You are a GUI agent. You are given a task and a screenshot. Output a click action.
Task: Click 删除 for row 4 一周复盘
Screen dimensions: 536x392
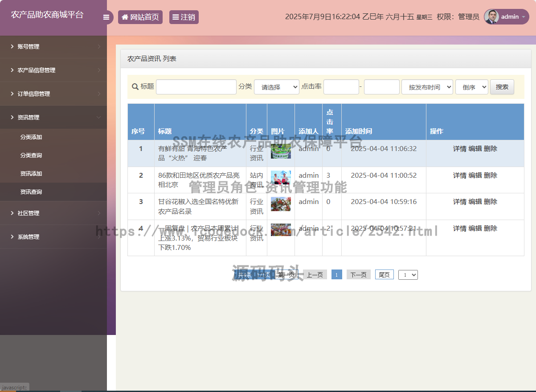point(491,229)
